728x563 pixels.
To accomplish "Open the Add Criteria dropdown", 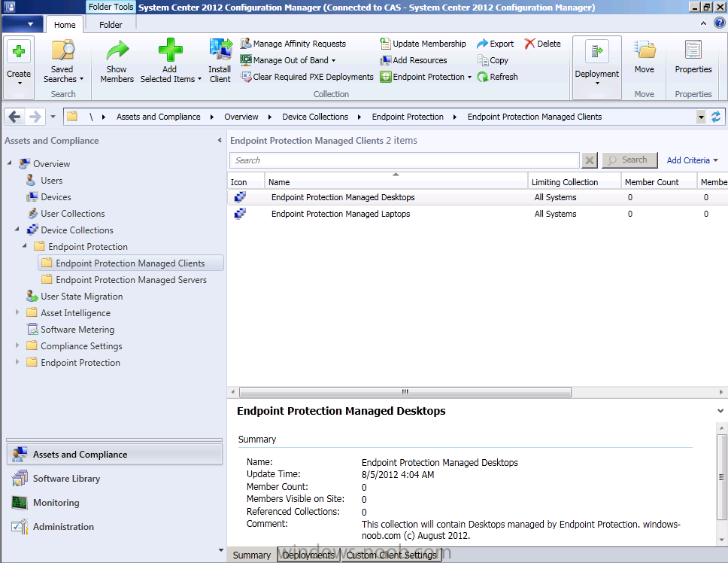I will (692, 160).
